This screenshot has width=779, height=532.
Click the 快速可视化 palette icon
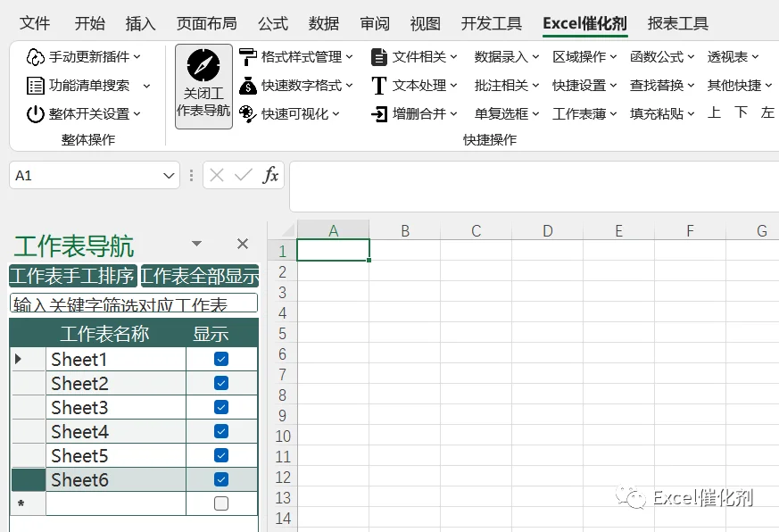[247, 114]
